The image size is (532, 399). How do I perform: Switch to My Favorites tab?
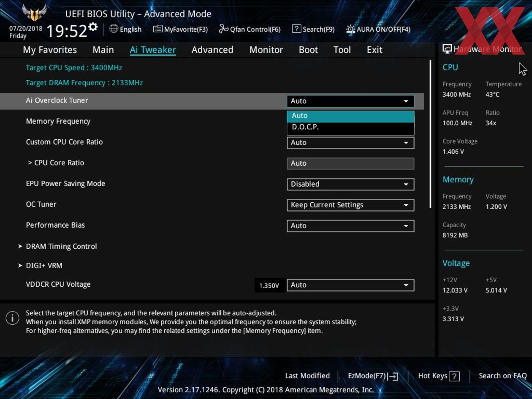pyautogui.click(x=50, y=50)
